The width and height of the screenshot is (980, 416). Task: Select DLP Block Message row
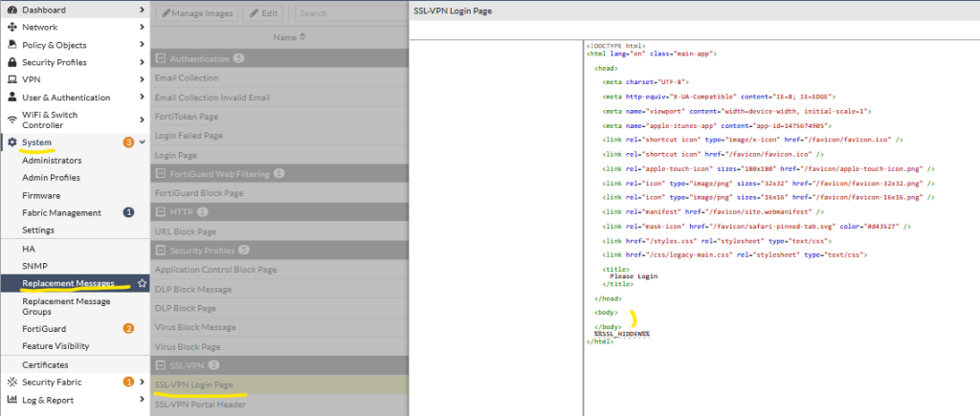point(279,289)
